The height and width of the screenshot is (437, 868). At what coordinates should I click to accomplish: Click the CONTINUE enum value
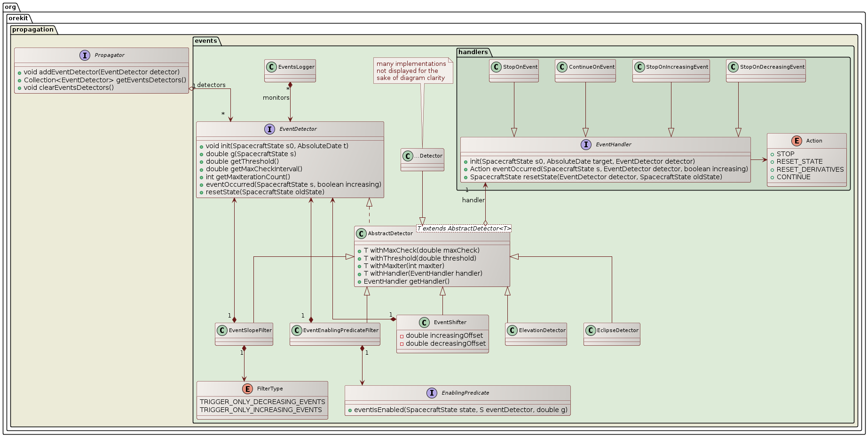(793, 177)
